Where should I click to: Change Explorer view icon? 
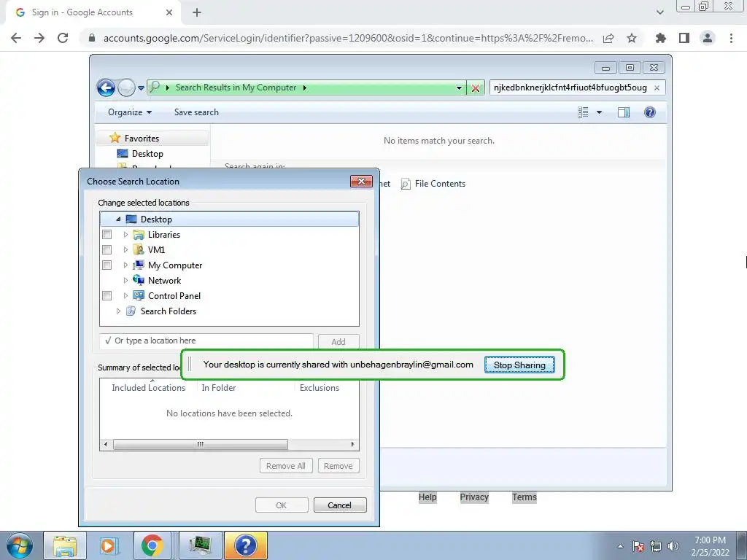[583, 112]
